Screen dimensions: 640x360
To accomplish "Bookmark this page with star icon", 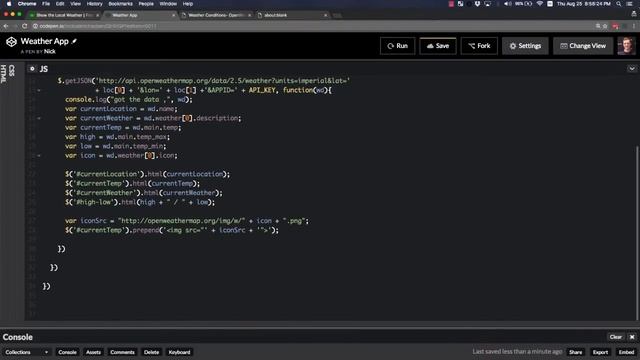I will (x=605, y=26).
